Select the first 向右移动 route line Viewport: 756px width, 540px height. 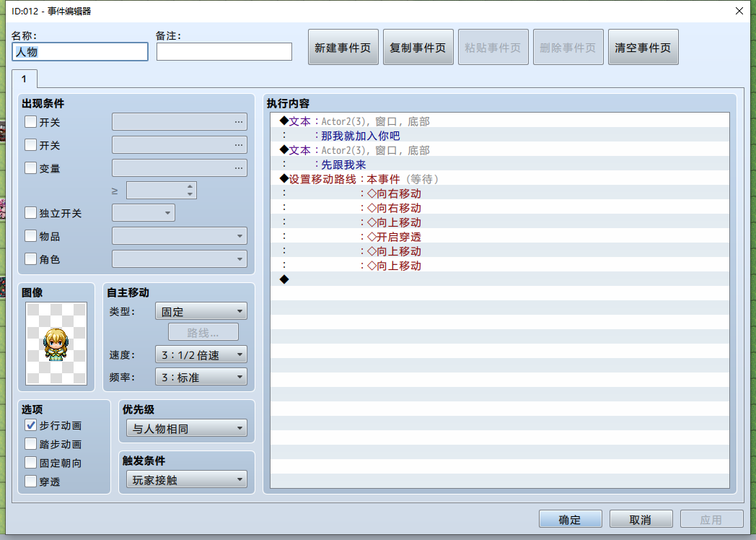click(500, 193)
